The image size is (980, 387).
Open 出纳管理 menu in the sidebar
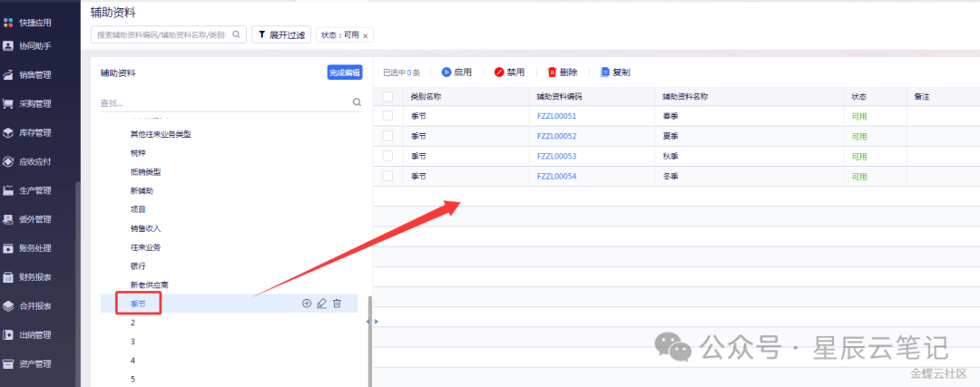[34, 335]
